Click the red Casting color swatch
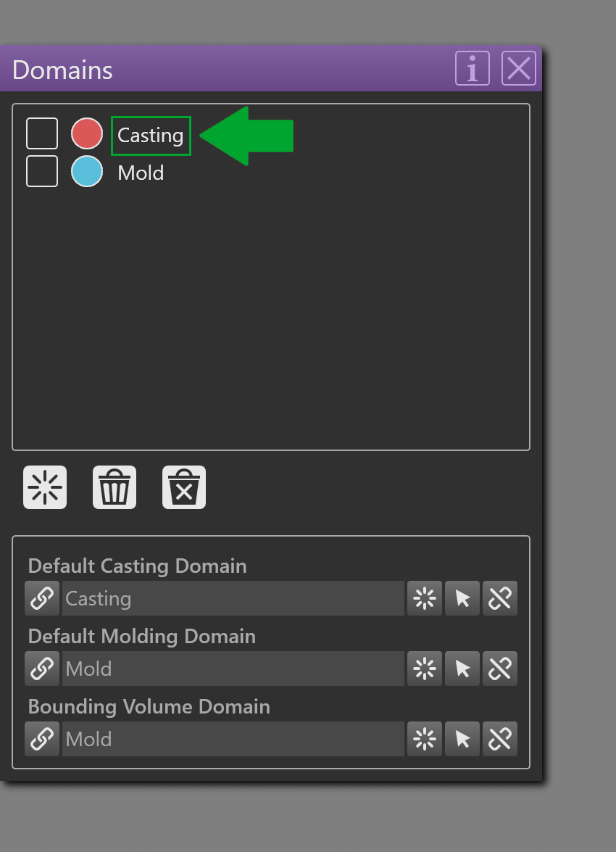 pyautogui.click(x=87, y=133)
